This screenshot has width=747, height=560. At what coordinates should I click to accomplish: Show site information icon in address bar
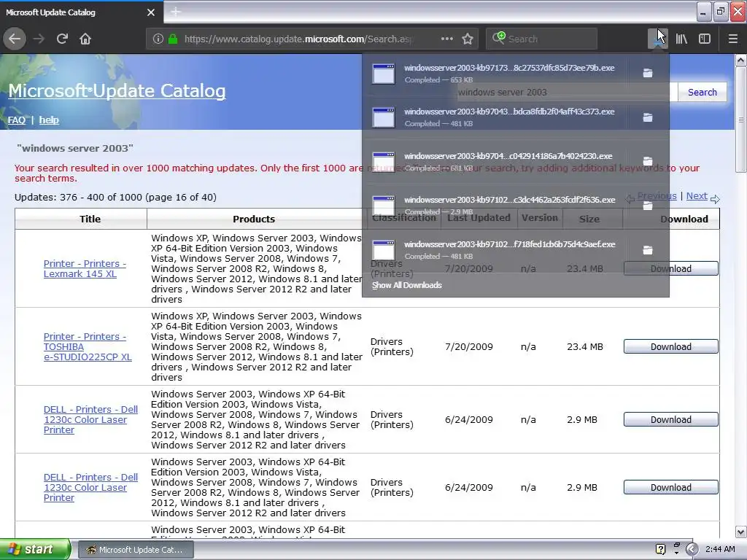coord(158,39)
